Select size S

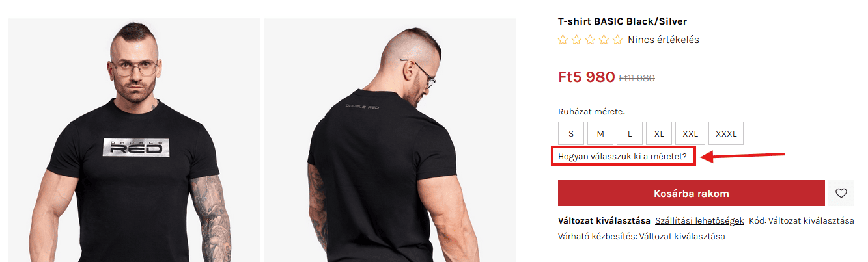tap(571, 133)
